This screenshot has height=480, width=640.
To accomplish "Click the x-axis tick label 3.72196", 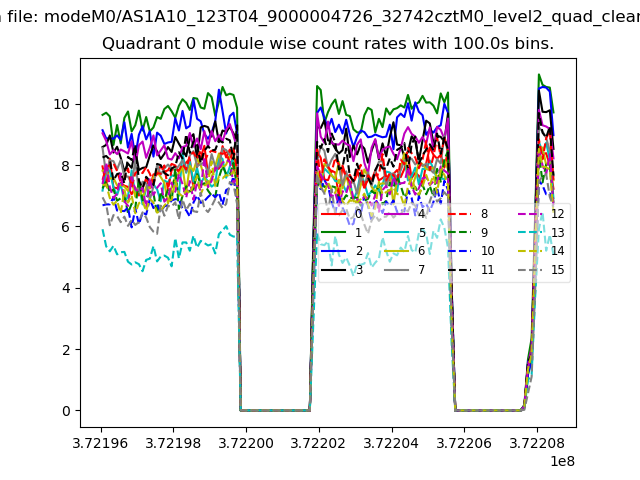I will click(x=101, y=441).
